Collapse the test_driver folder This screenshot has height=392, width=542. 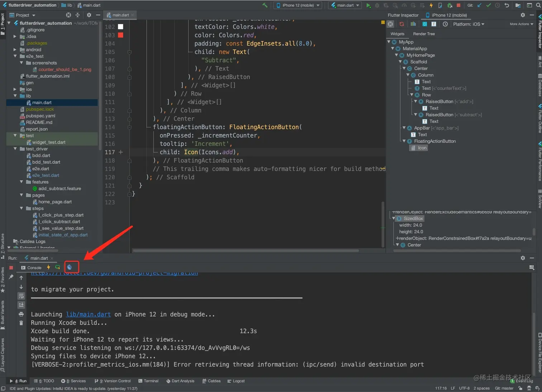pos(15,148)
